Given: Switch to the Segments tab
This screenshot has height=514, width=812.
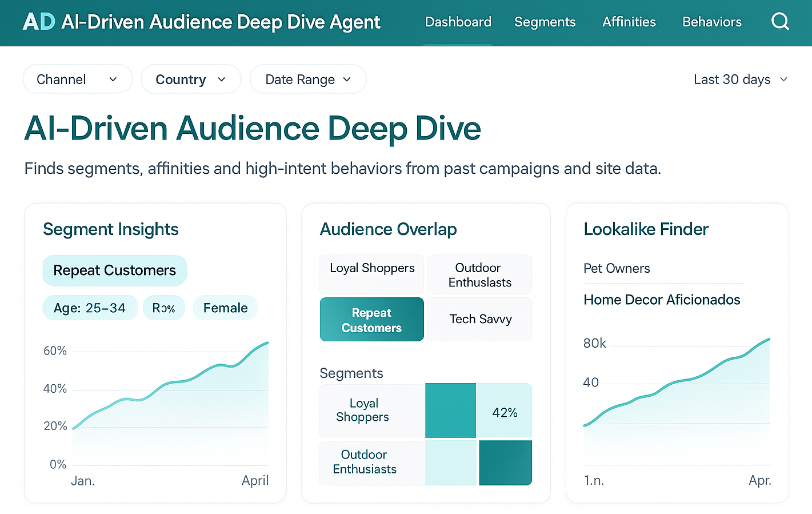Looking at the screenshot, I should click(545, 22).
